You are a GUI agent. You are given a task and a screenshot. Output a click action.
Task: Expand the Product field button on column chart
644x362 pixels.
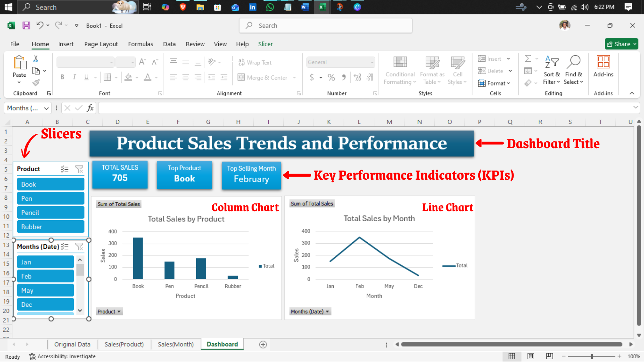109,312
